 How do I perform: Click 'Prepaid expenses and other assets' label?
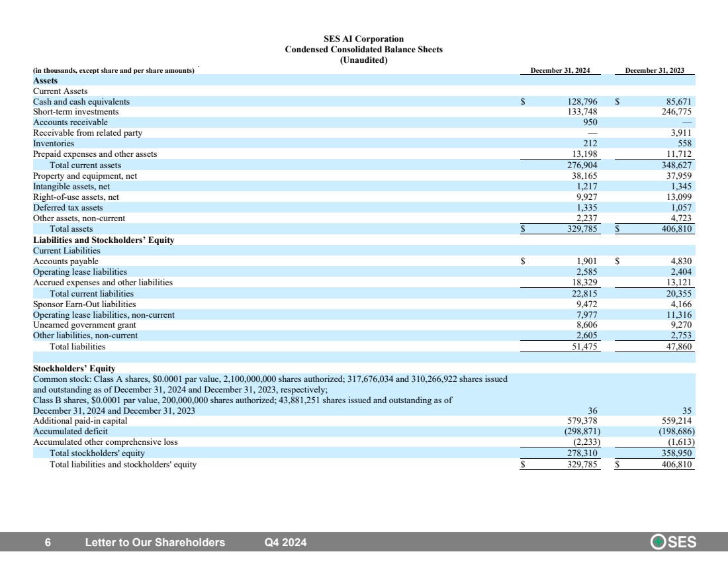pos(95,154)
